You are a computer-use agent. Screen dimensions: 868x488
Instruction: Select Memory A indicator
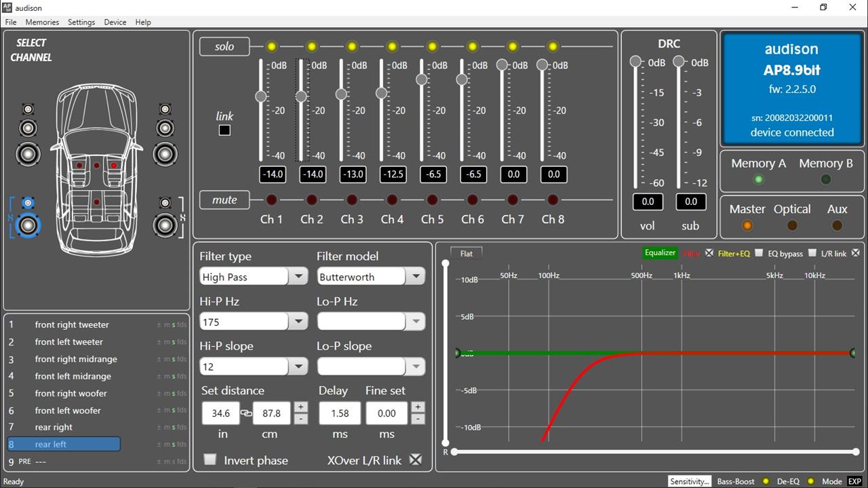758,179
